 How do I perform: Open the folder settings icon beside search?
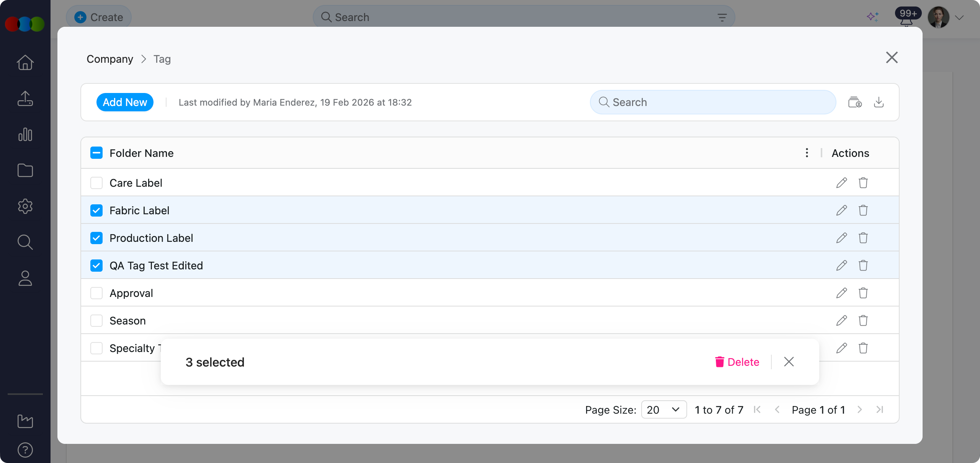coord(854,102)
